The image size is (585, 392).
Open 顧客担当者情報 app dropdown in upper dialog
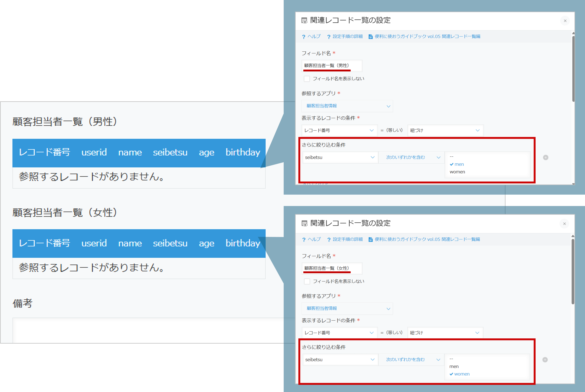pyautogui.click(x=347, y=106)
